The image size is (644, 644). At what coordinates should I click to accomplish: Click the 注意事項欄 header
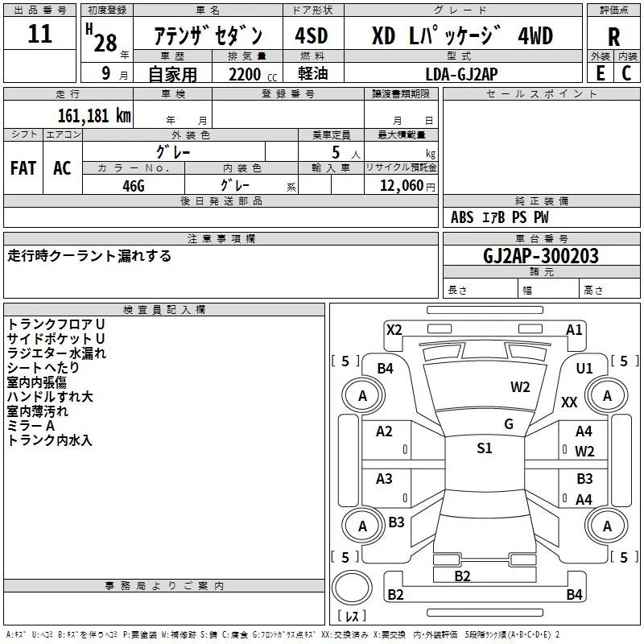click(x=221, y=238)
